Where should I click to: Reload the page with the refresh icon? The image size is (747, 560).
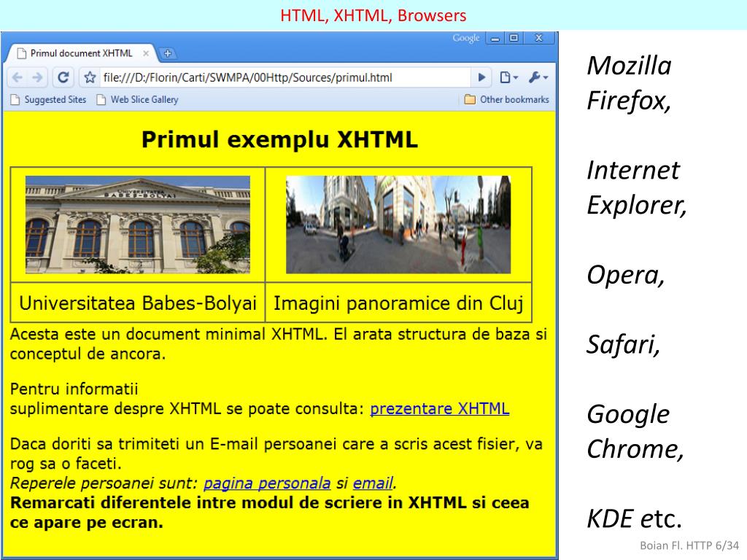pyautogui.click(x=63, y=77)
